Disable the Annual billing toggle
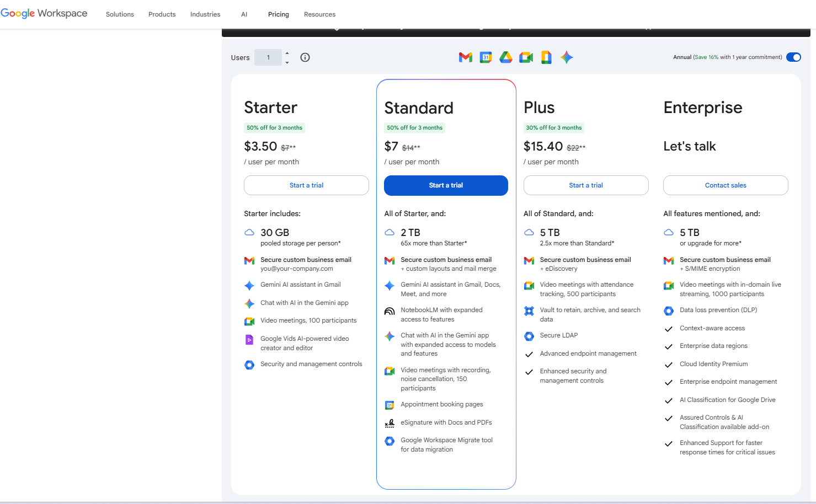The width and height of the screenshot is (816, 504). point(793,57)
